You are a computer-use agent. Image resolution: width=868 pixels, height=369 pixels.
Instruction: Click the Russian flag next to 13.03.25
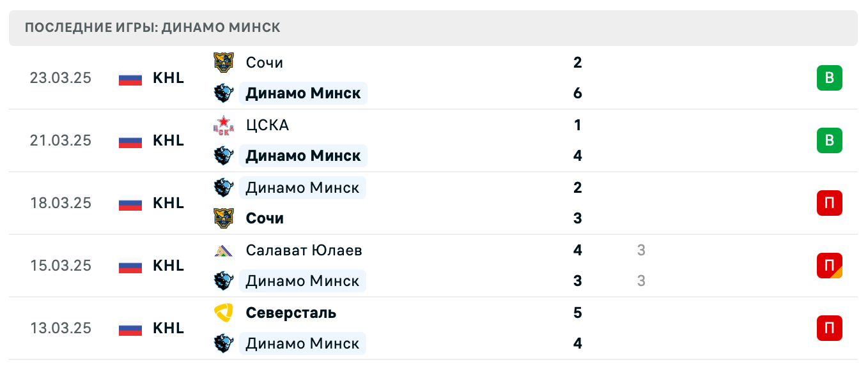pos(130,329)
